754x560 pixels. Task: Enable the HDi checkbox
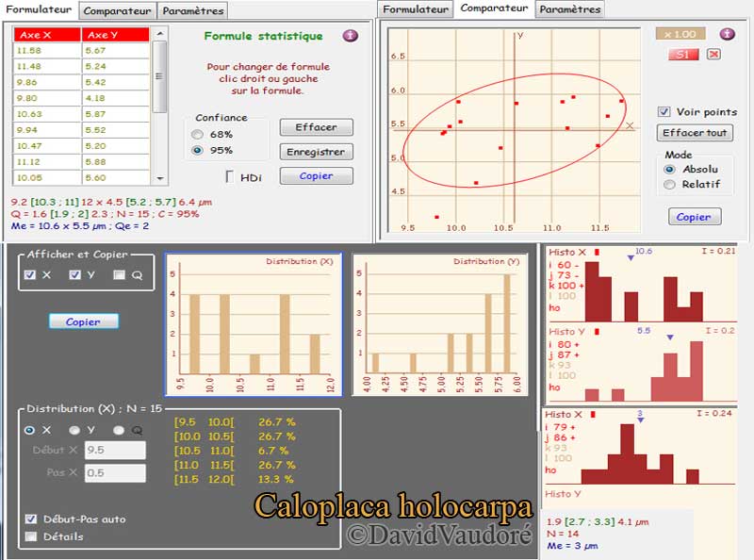pos(230,177)
